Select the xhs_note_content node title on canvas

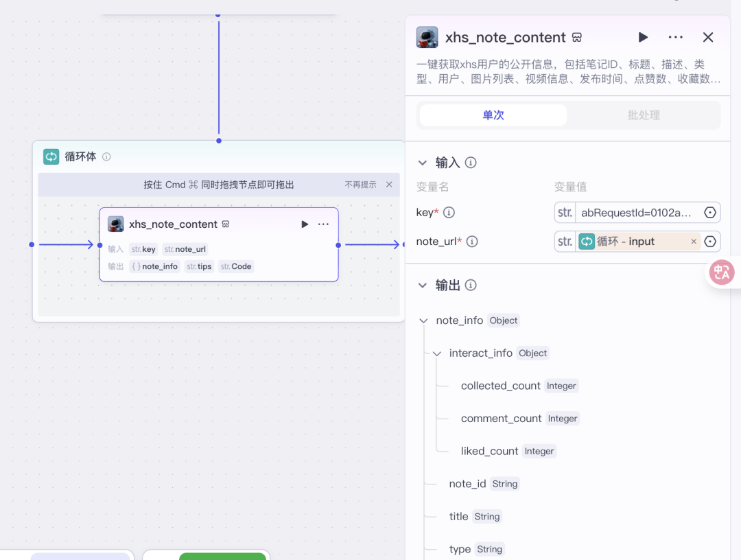click(173, 224)
